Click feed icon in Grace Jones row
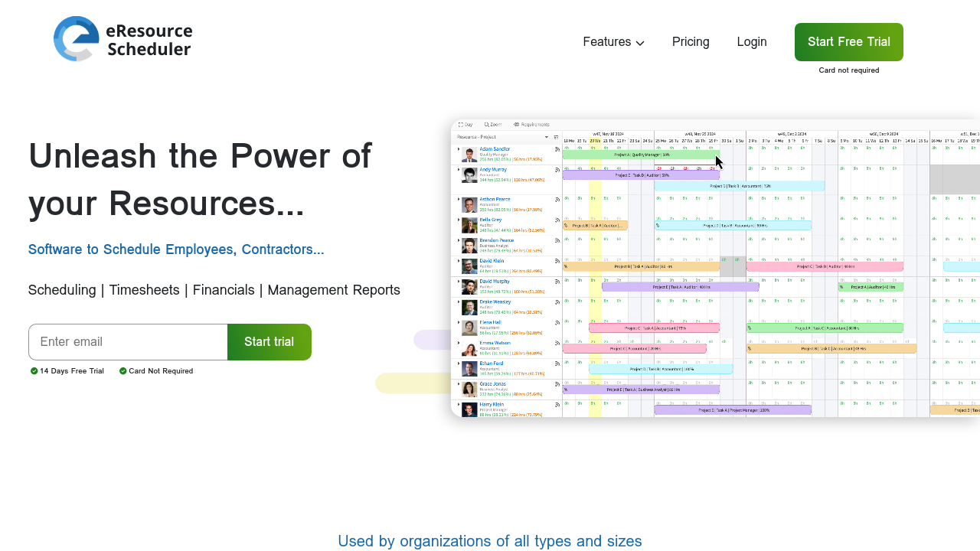Screen dimensions: 980x551 [x=557, y=383]
